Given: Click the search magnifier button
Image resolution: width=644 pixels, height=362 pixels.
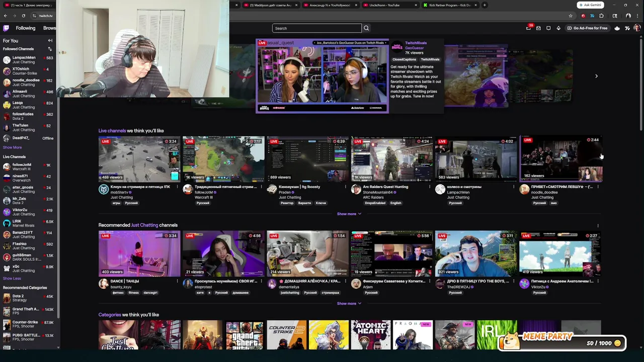Looking at the screenshot, I should pos(366,28).
